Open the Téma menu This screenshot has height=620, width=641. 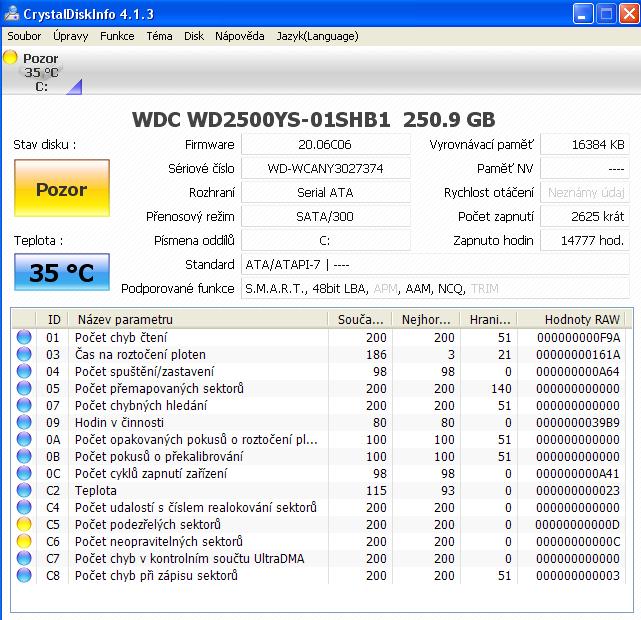(x=159, y=36)
